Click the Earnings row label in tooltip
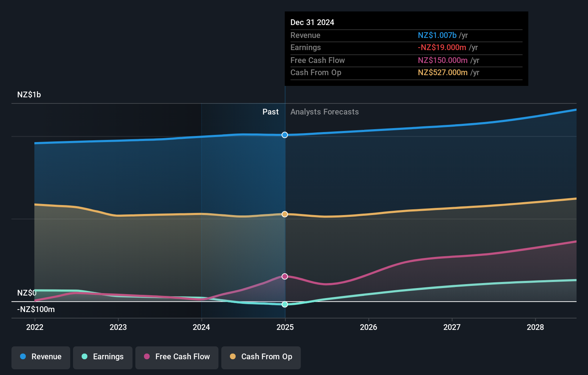 coord(305,48)
